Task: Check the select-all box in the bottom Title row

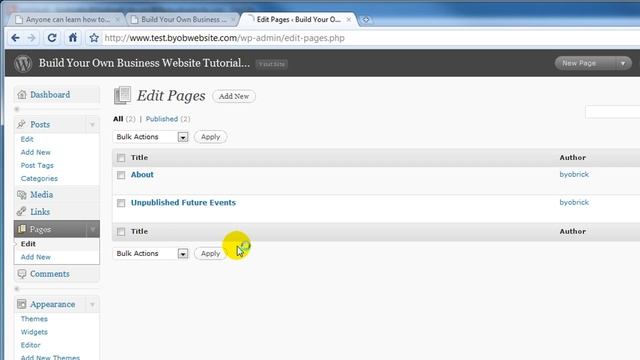Action: pos(121,232)
